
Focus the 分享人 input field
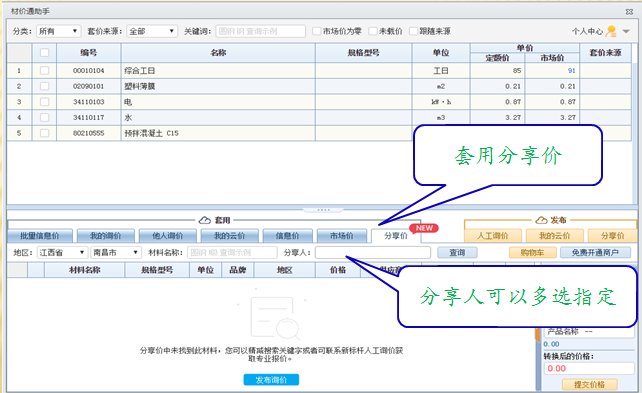[x=373, y=253]
